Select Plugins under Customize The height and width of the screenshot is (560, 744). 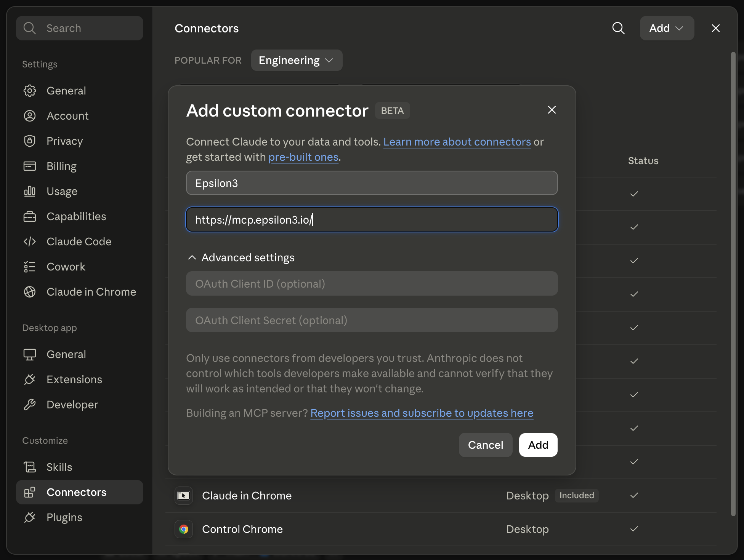click(x=80, y=517)
